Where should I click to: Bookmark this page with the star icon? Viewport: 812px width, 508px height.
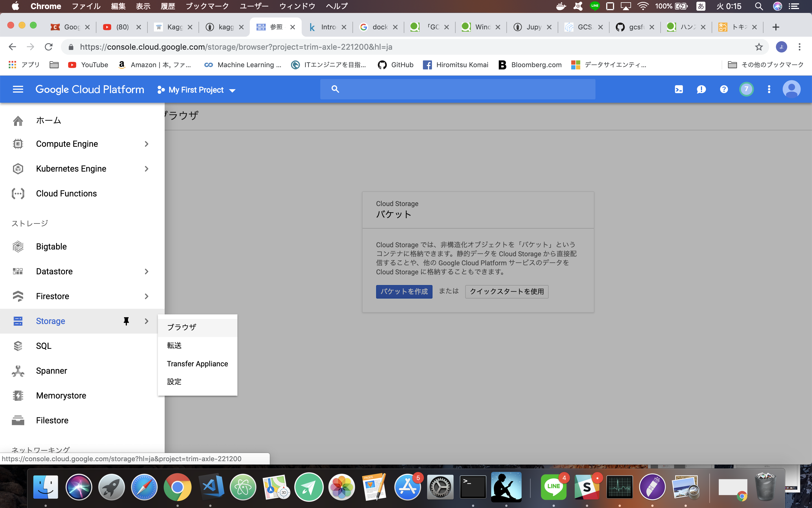click(x=759, y=47)
